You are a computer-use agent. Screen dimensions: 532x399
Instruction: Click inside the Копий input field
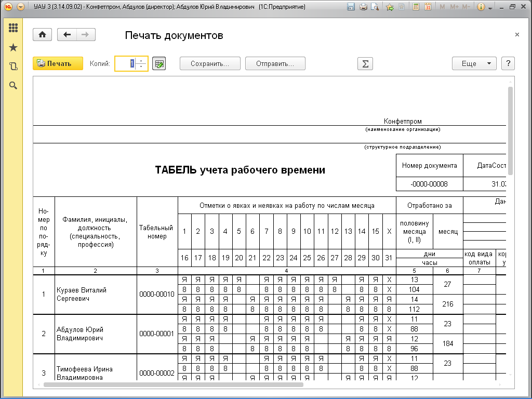125,63
